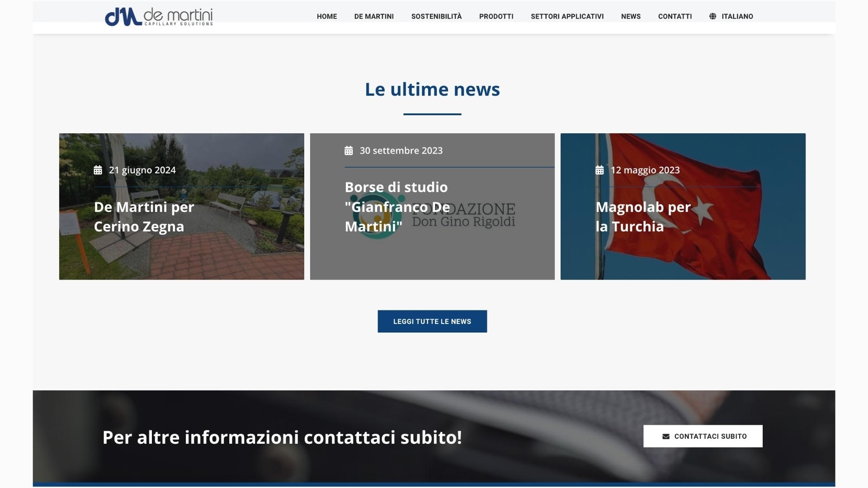Click the calendar icon beside 12 maggio 2023
The height and width of the screenshot is (488, 868).
(599, 170)
